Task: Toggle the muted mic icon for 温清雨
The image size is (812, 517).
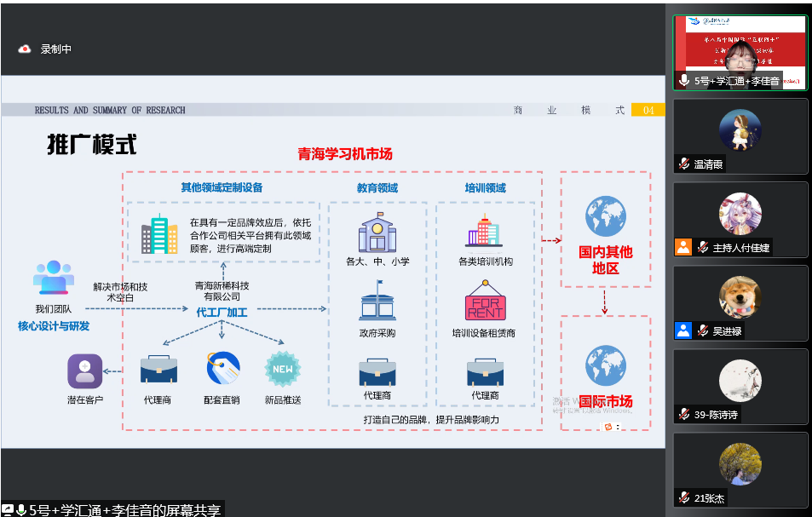Action: [683, 164]
